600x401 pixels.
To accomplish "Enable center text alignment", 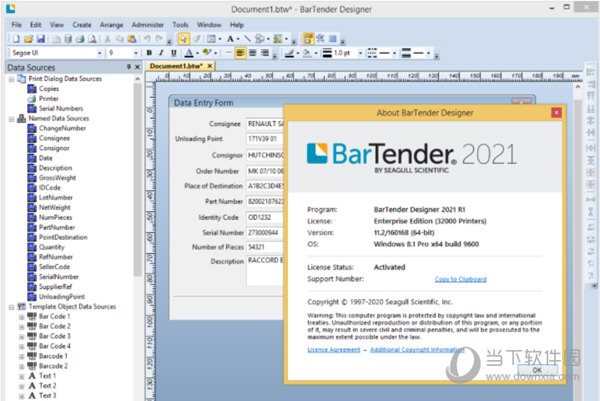I will point(253,53).
